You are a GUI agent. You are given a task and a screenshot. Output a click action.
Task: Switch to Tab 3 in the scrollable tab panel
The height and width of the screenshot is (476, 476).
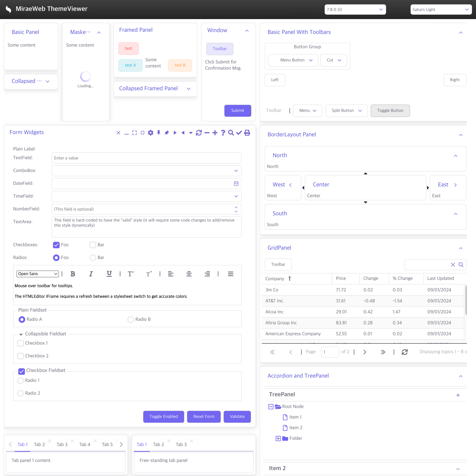coord(62,444)
